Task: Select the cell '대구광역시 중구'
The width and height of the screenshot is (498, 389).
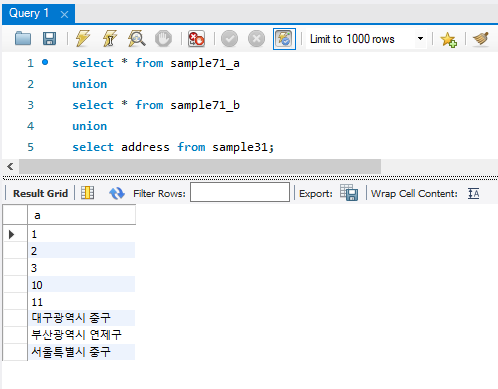Action: [x=82, y=318]
